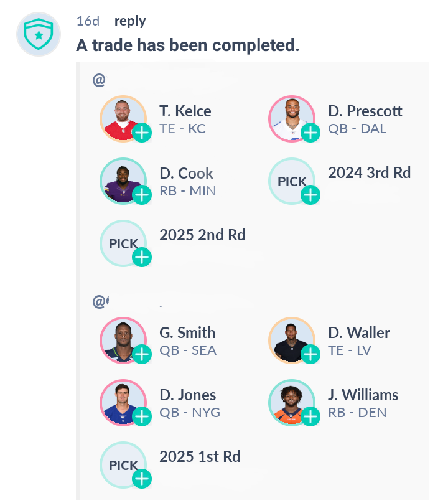Click the 16d message timestamp
Image resolution: width=448 pixels, height=503 pixels.
pyautogui.click(x=88, y=21)
